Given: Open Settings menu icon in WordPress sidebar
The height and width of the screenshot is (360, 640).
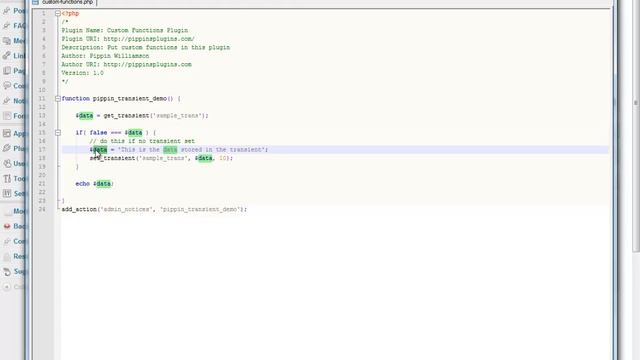Looking at the screenshot, I should [7, 193].
